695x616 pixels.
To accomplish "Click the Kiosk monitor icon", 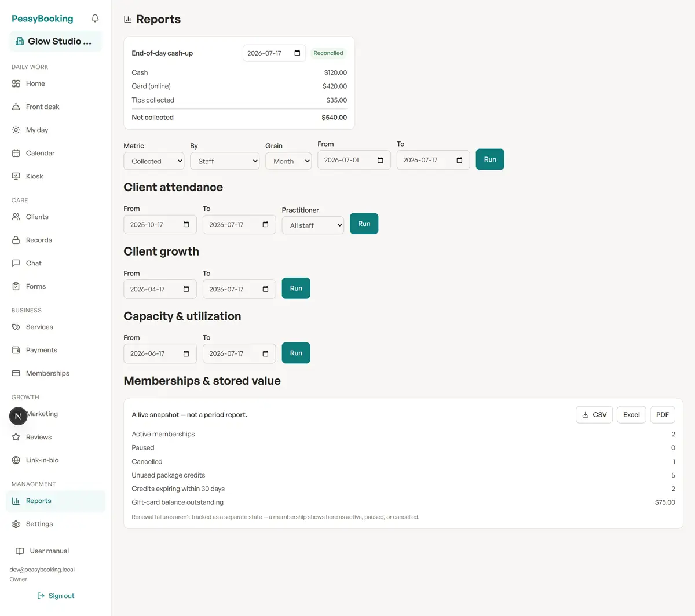I will [16, 176].
